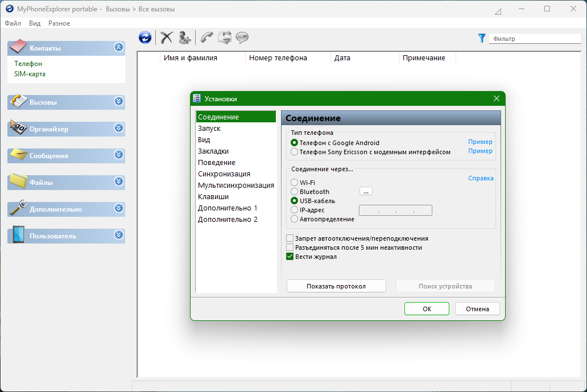Expand the Органайзер panel chevron
The height and width of the screenshot is (392, 587).
coord(119,128)
